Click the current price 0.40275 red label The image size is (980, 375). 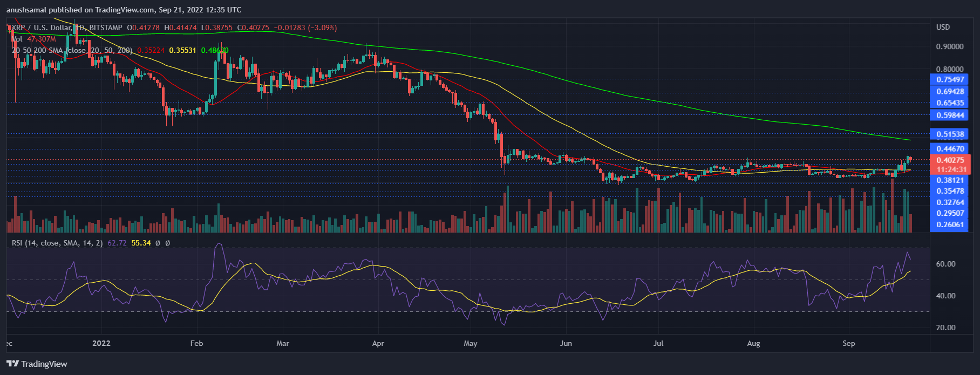pos(950,160)
